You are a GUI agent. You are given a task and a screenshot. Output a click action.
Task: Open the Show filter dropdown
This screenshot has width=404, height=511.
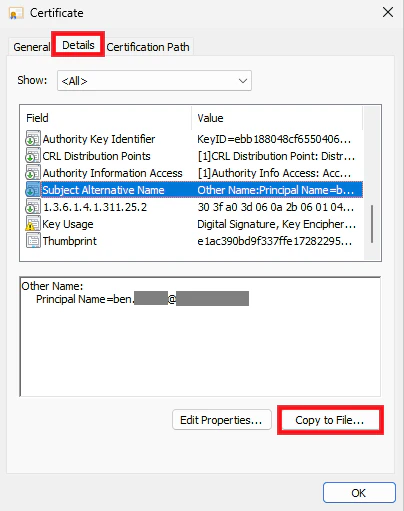click(x=154, y=81)
